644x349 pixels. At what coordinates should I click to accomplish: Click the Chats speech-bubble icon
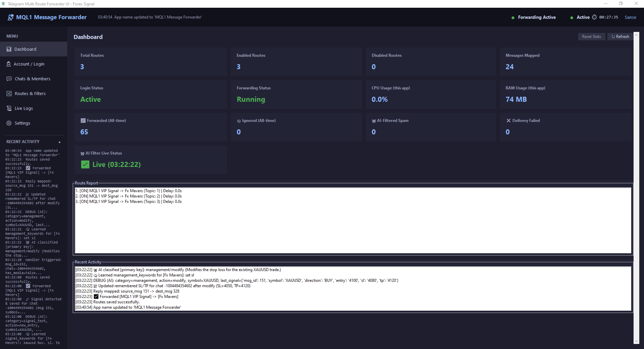coord(9,79)
